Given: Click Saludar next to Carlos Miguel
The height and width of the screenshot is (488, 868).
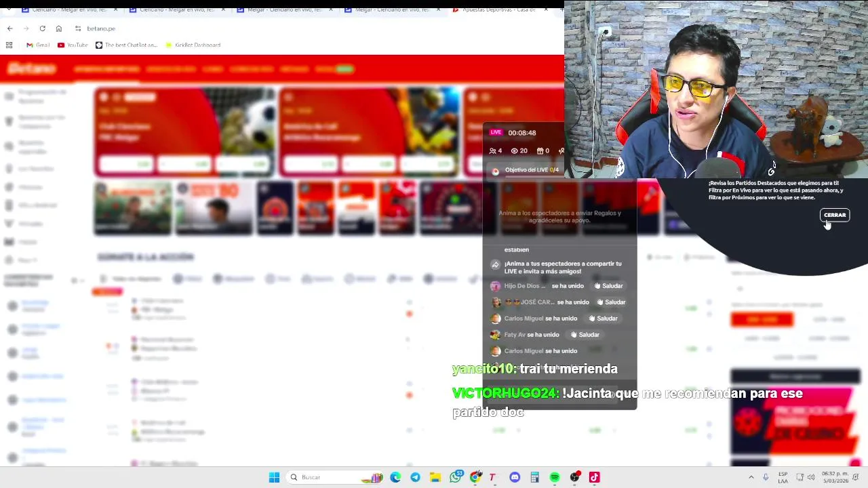Looking at the screenshot, I should point(603,319).
